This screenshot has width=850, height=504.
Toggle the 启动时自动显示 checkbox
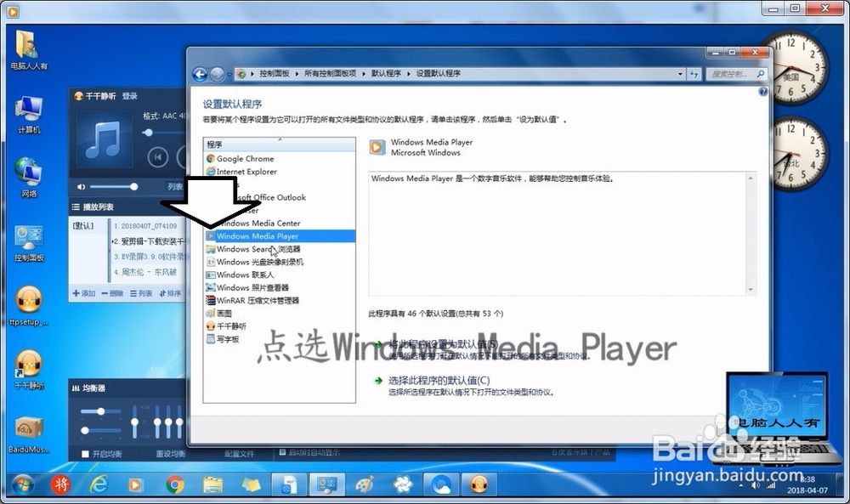[x=282, y=452]
